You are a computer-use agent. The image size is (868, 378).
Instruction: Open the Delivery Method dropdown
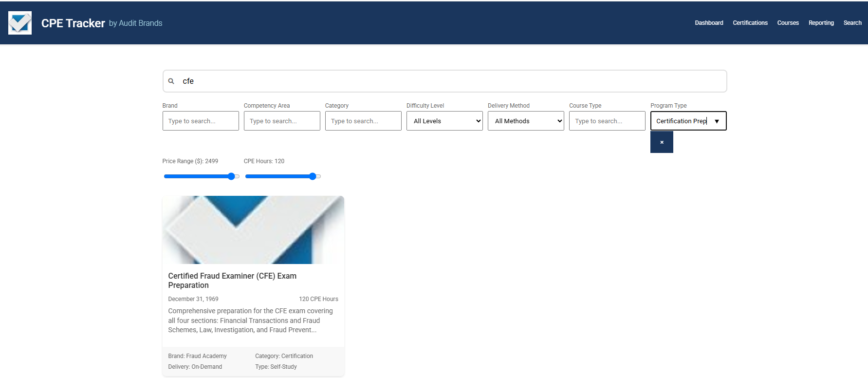click(x=526, y=121)
